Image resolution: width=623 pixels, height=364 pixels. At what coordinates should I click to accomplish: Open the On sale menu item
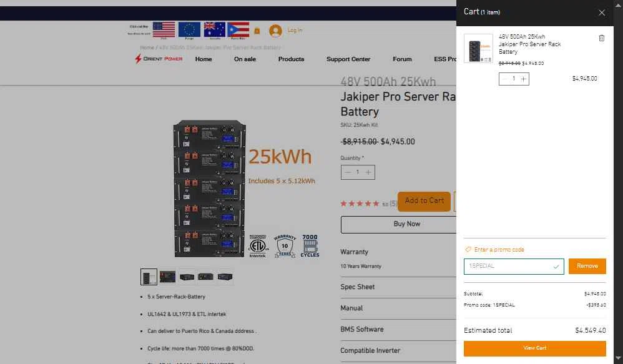tap(245, 59)
